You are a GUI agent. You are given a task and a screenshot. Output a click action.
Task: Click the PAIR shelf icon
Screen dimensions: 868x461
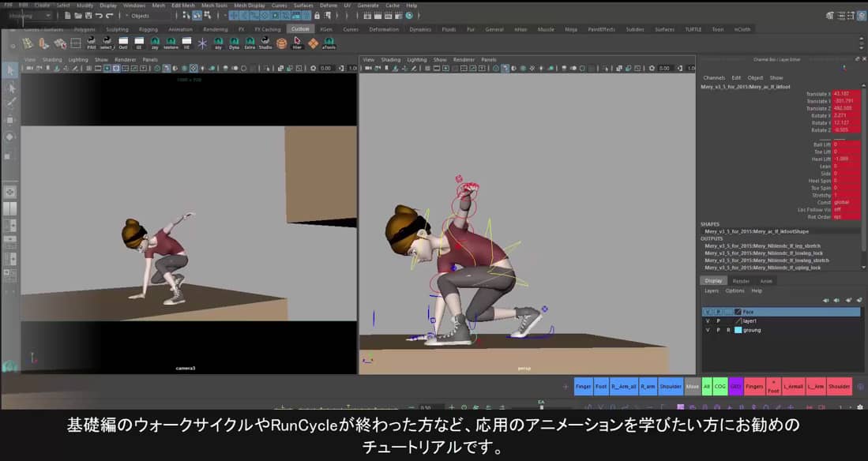pyautogui.click(x=92, y=43)
